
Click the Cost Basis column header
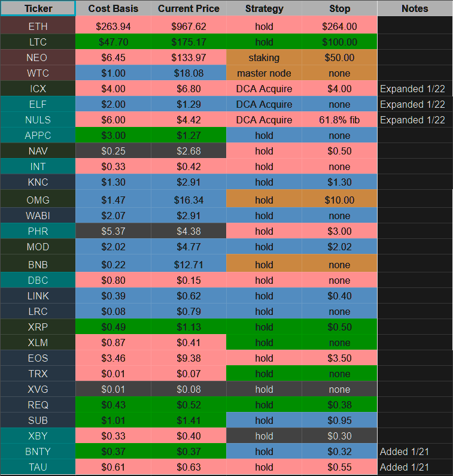point(113,8)
